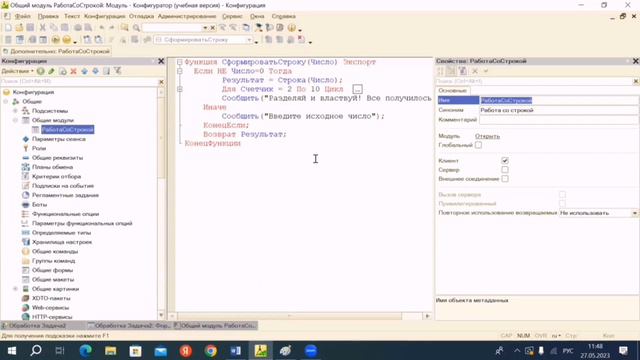Screen dimensions: 640x360
Task: Click the New document toolbar icon
Action: [x=8, y=27]
